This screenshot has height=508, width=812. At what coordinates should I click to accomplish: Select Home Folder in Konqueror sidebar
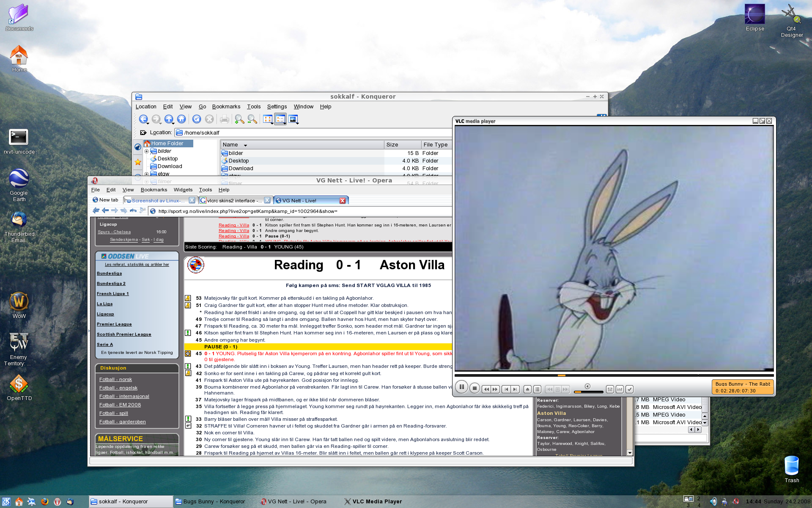[168, 144]
